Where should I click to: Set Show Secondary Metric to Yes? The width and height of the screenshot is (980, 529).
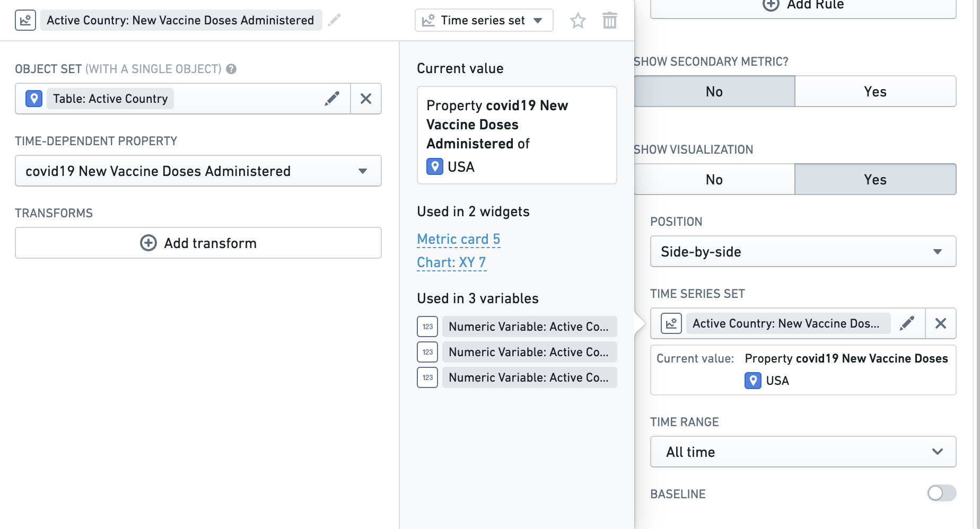pyautogui.click(x=876, y=92)
